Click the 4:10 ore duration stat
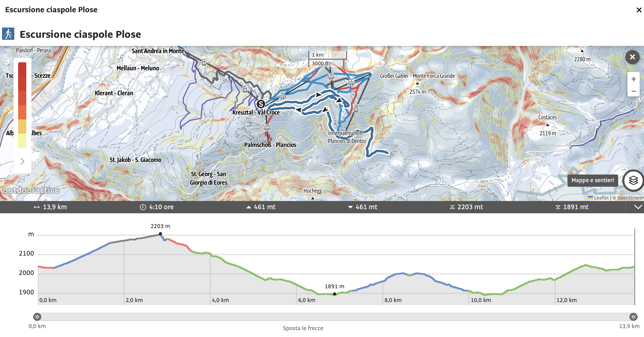This screenshot has width=644, height=337. coord(157,207)
